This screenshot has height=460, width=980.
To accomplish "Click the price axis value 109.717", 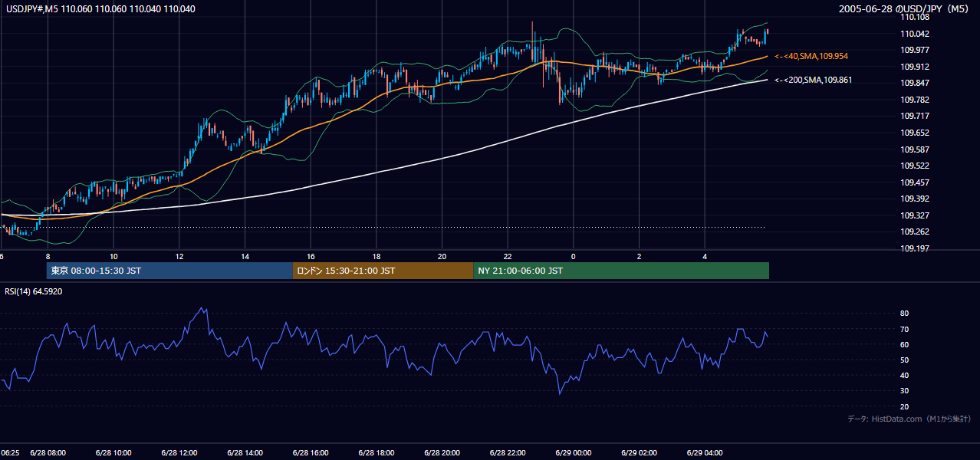I will [916, 117].
